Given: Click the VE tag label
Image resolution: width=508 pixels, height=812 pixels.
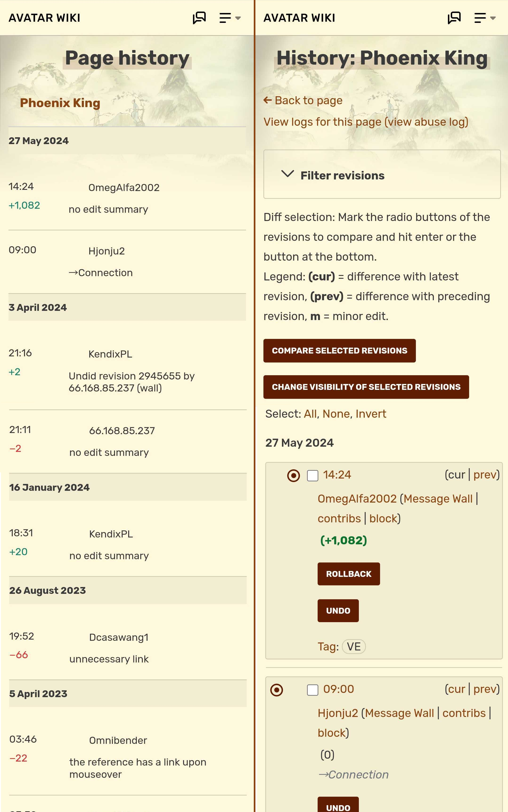Looking at the screenshot, I should pos(353,647).
